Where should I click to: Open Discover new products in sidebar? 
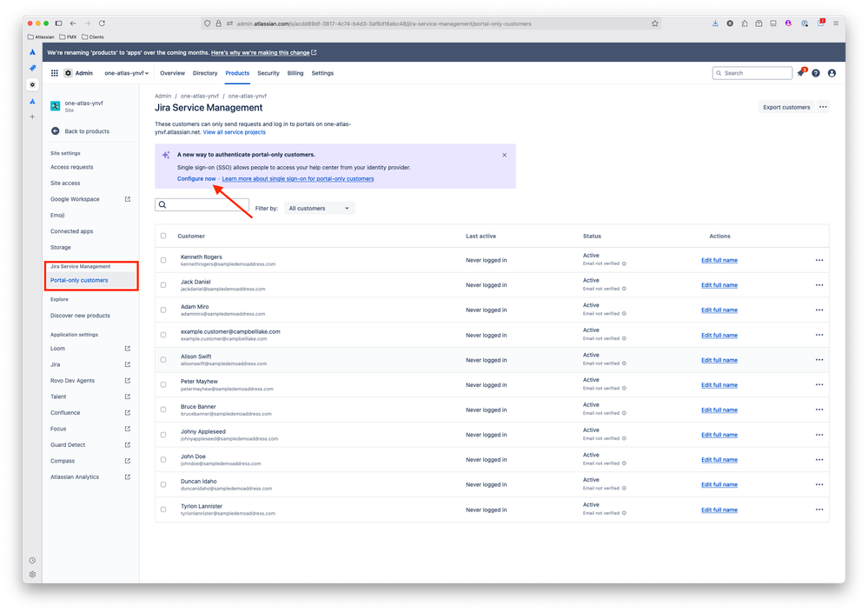pos(80,315)
